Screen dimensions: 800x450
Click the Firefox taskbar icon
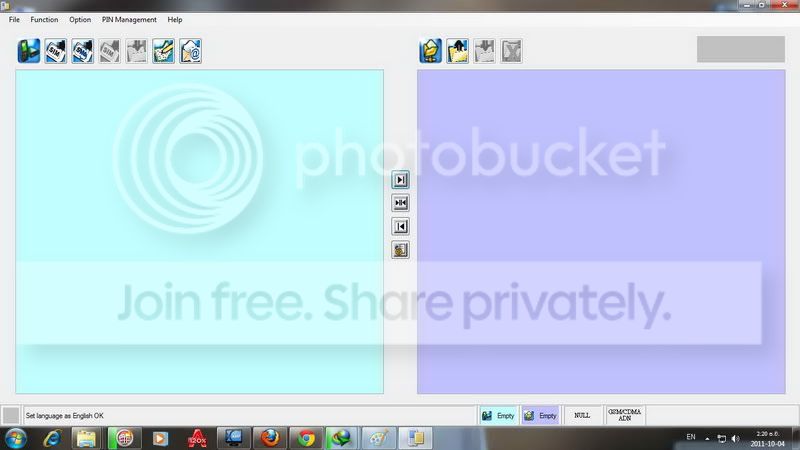point(270,438)
